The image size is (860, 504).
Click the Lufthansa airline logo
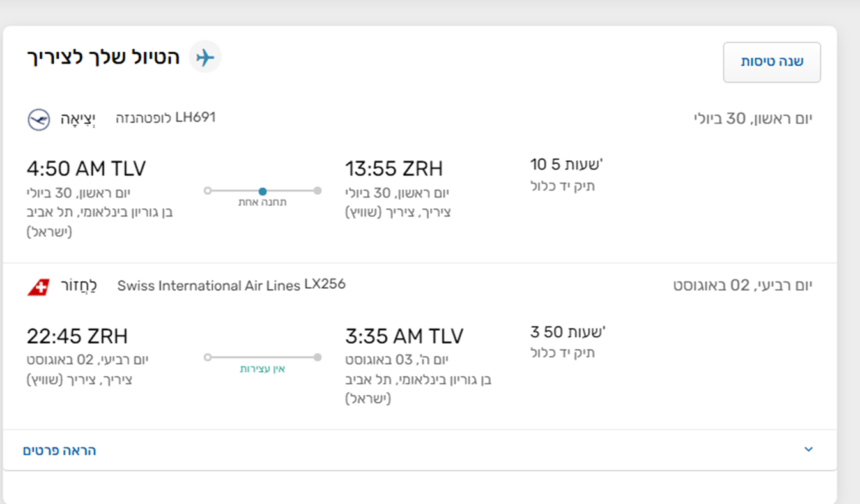pyautogui.click(x=39, y=119)
